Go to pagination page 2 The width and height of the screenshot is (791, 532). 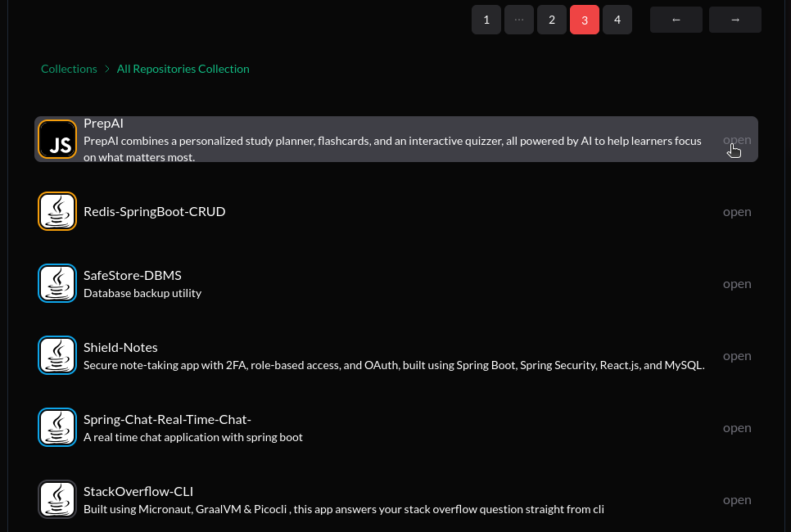tap(552, 20)
